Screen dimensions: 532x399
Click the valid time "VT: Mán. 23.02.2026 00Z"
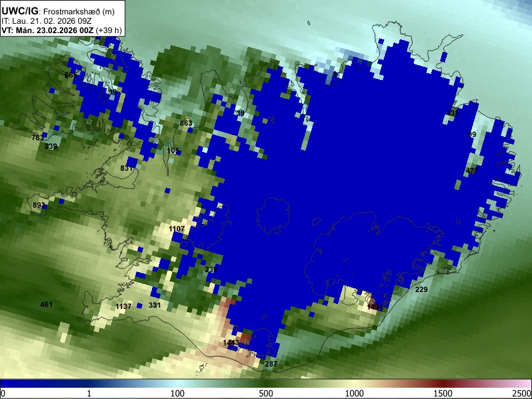pyautogui.click(x=47, y=30)
